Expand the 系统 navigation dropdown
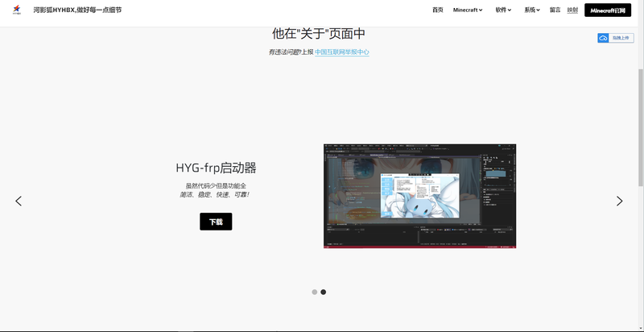644x332 pixels. pyautogui.click(x=532, y=10)
